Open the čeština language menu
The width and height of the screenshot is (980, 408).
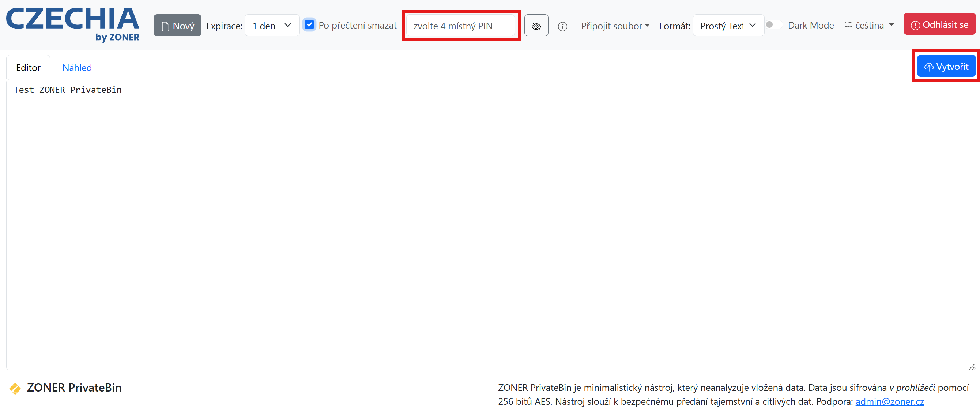click(874, 26)
